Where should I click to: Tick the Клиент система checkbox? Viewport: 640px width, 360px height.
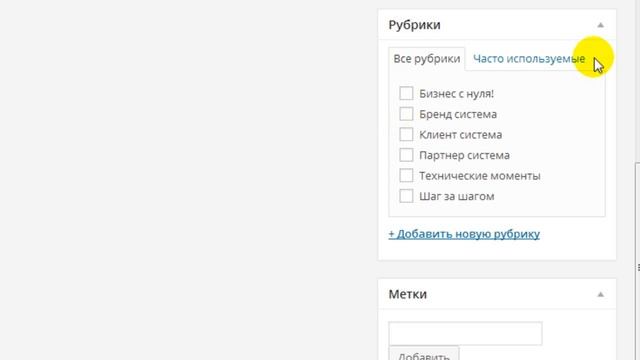(406, 134)
